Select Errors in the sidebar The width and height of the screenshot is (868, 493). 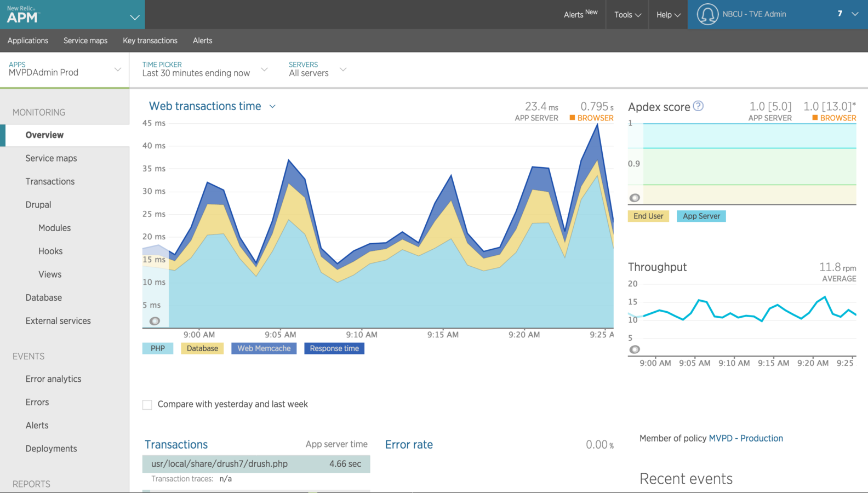pos(37,402)
